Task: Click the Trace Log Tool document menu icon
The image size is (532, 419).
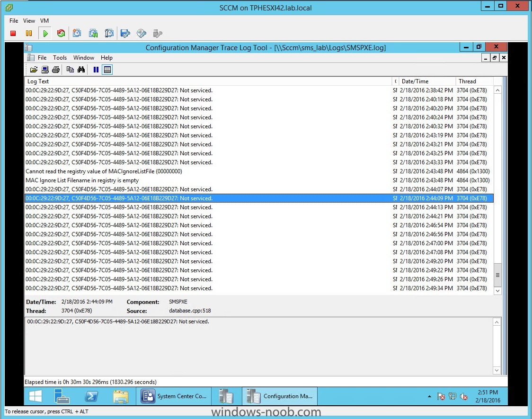Action: 31,58
